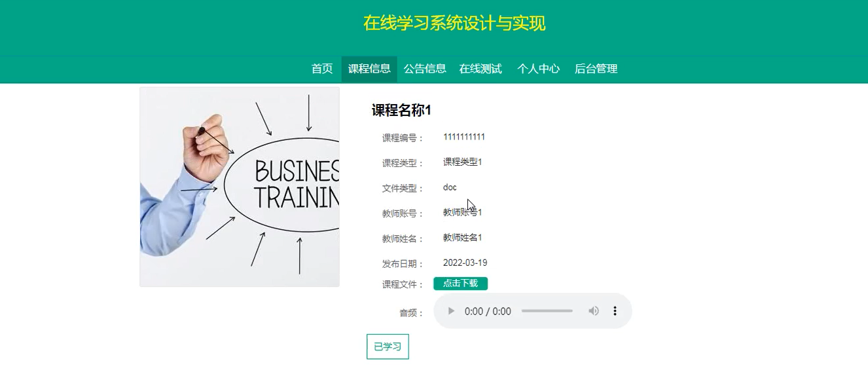Click the 教师姓名 label
This screenshot has height=370, width=868.
[x=403, y=239]
